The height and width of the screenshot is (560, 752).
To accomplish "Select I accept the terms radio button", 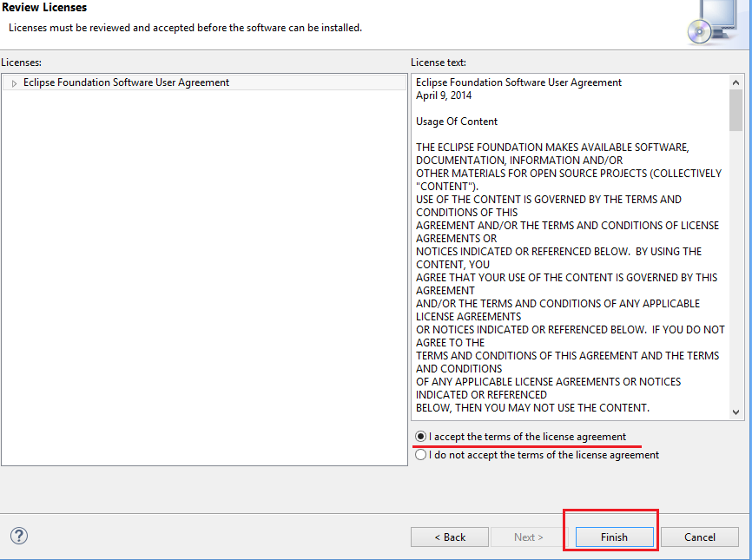I will click(420, 437).
